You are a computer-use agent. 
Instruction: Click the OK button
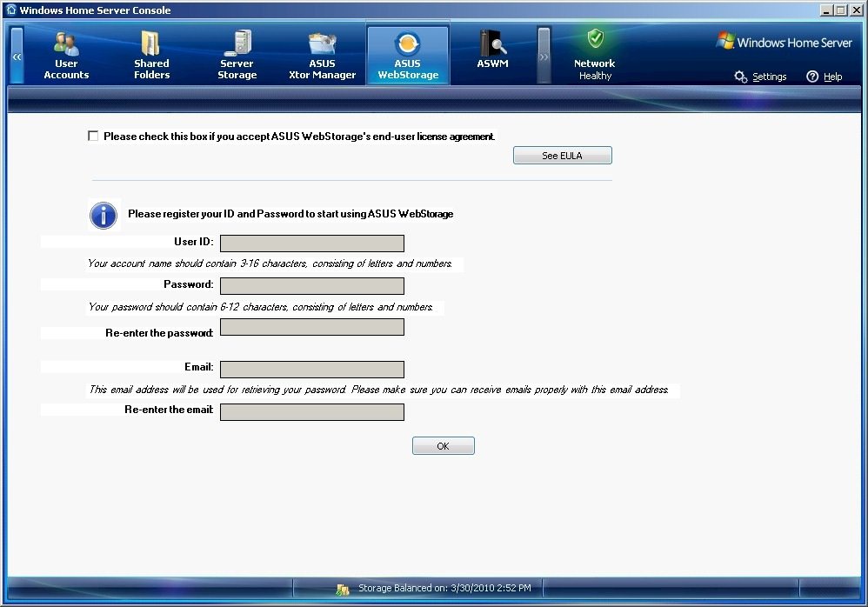(444, 446)
